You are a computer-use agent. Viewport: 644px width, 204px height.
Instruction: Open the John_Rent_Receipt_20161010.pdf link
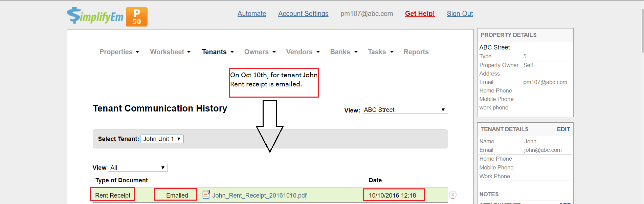[259, 196]
